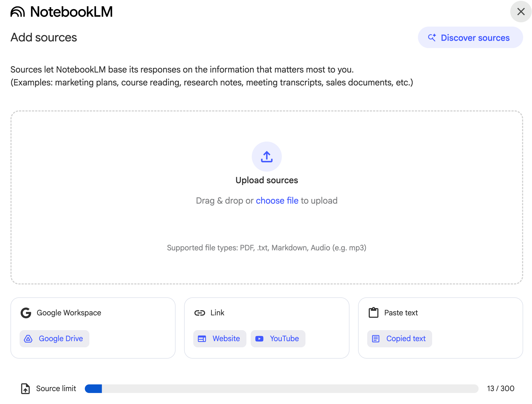Click the Google G Workspace icon
Image resolution: width=532 pixels, height=404 pixels.
tap(26, 313)
